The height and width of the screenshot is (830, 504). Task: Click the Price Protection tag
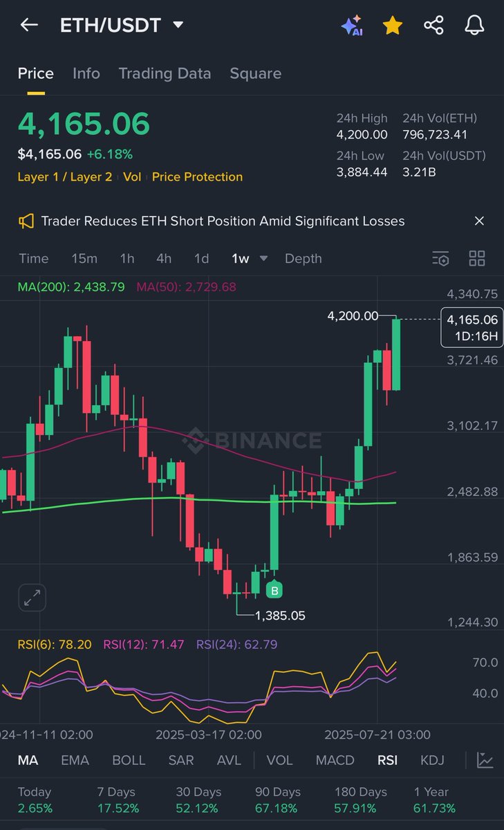pos(197,177)
